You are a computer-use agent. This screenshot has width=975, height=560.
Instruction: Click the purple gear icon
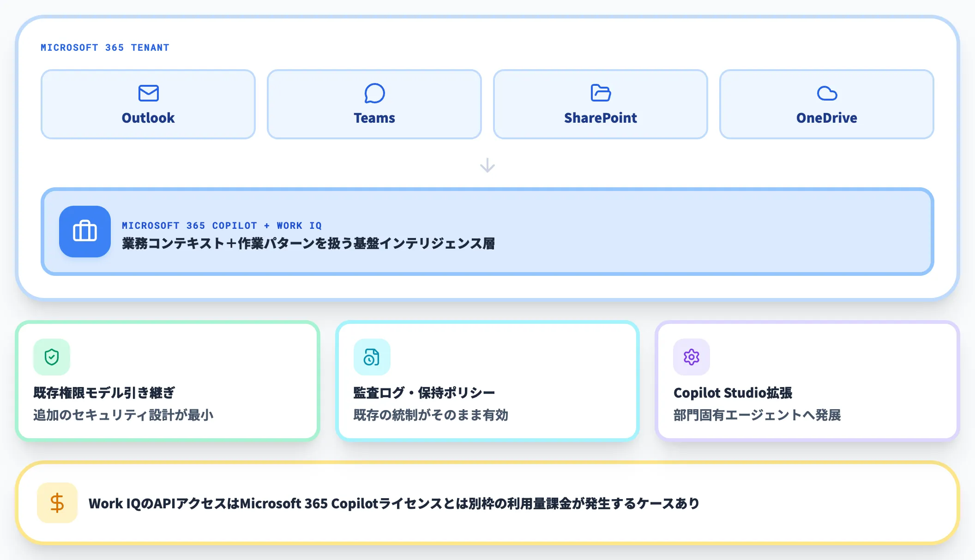[692, 357]
